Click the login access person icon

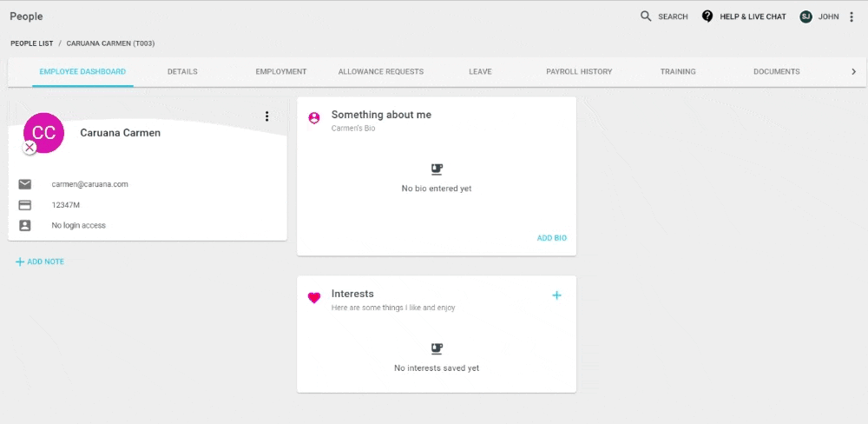[x=25, y=226]
